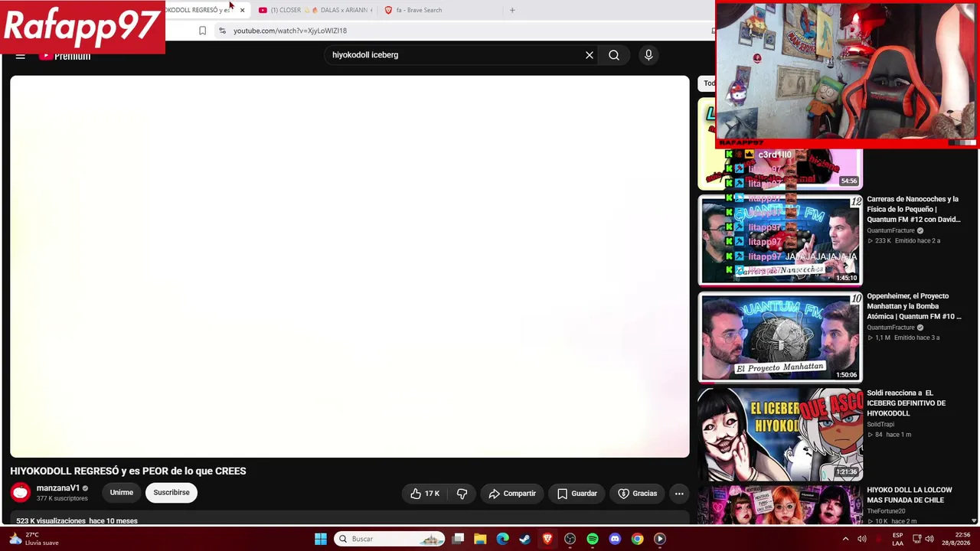The height and width of the screenshot is (551, 980).
Task: Open the manzanaV1 channel name link
Action: (x=58, y=488)
